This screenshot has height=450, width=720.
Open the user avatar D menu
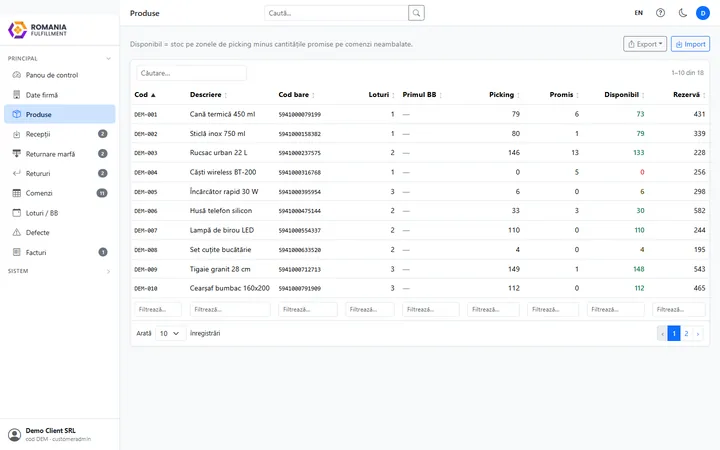703,13
